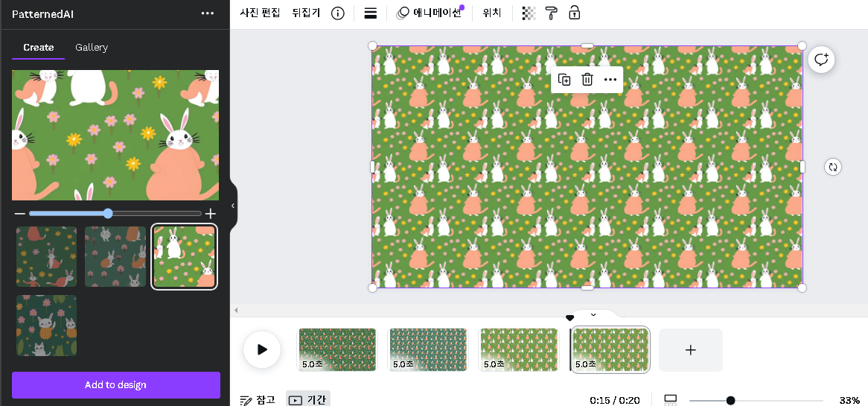Open the 위치 position panel

(x=491, y=13)
